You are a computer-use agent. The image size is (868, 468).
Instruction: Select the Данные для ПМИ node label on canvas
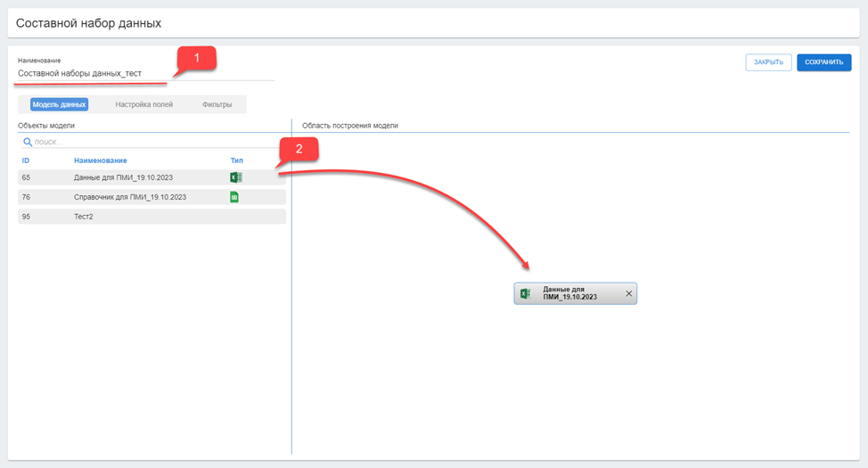coord(570,293)
